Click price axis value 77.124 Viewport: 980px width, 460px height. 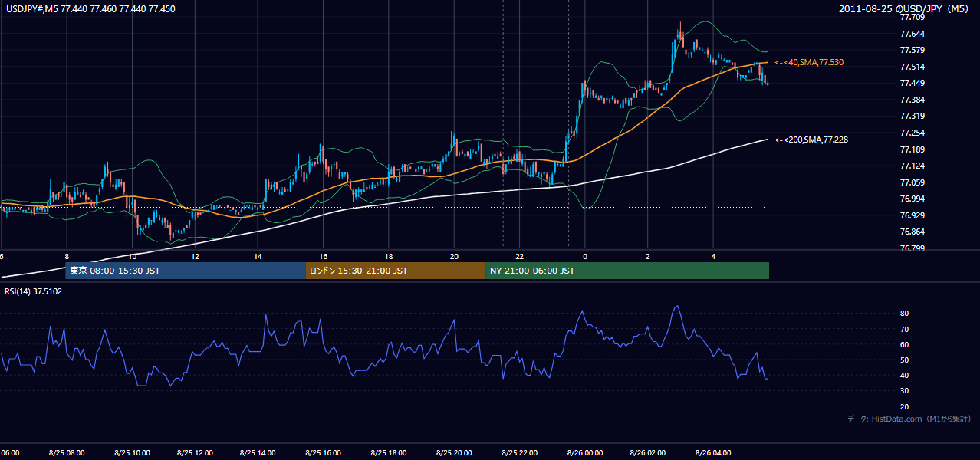[x=911, y=166]
